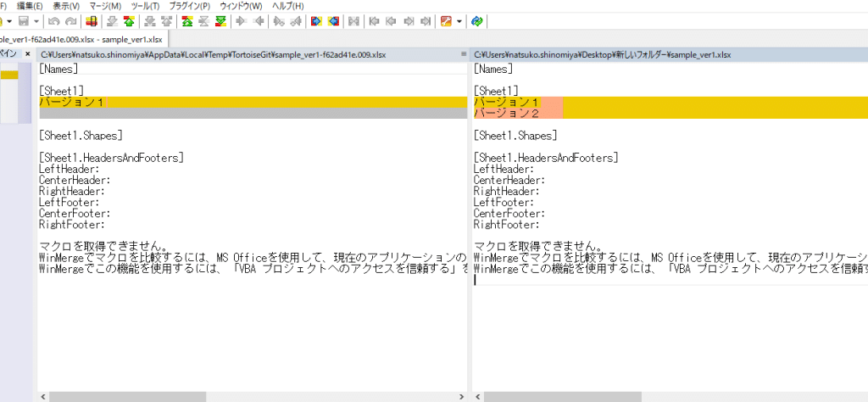Open the マージ(M) menu
Viewport: 868px width, 402px height.
[105, 6]
